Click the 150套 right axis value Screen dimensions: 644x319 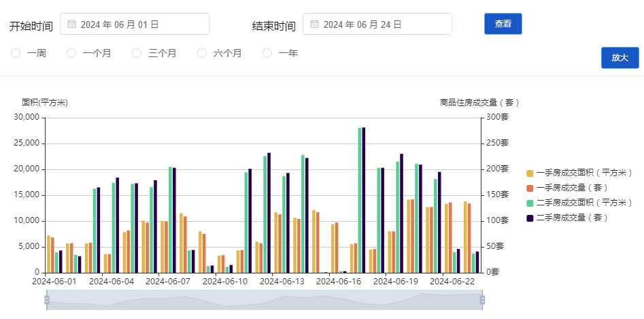point(498,195)
